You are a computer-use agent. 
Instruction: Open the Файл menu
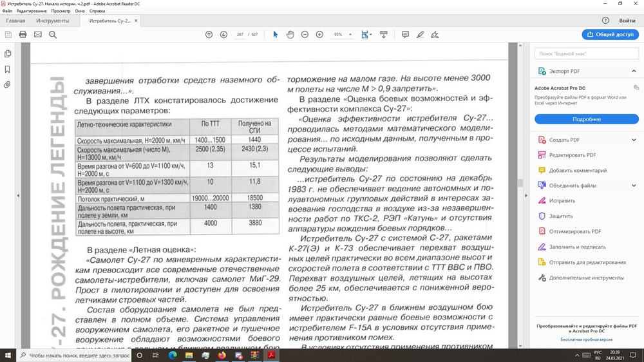[x=7, y=11]
